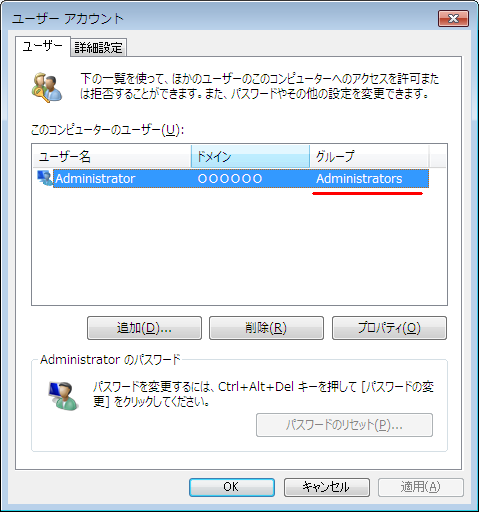
Task: Click the domain value in Administrator row
Action: pos(230,179)
